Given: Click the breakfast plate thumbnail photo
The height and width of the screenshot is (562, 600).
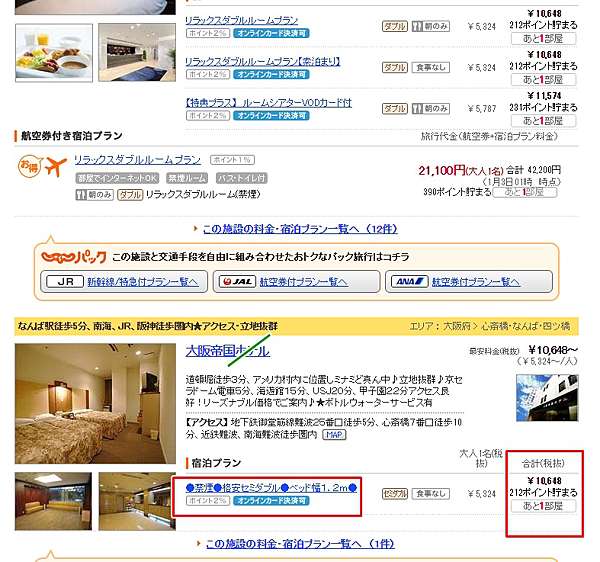Looking at the screenshot, I should [x=54, y=53].
